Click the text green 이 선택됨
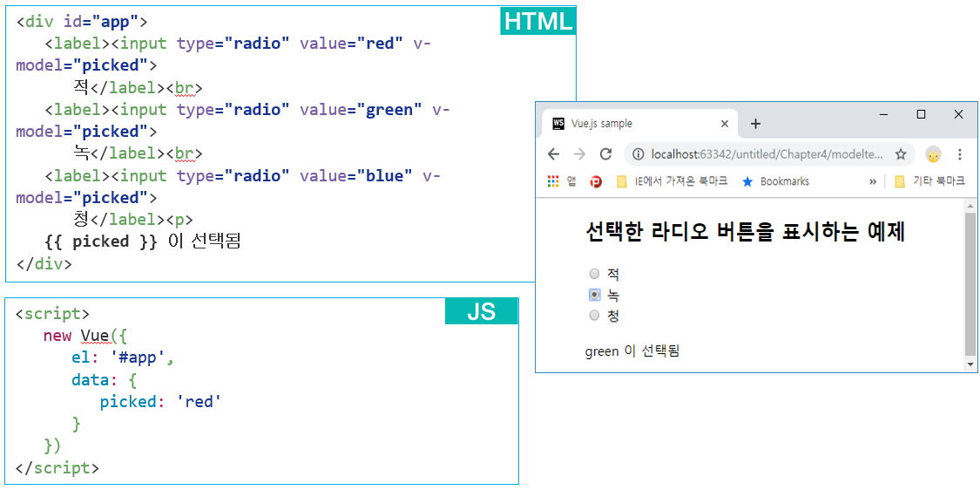This screenshot has width=980, height=490. coord(632,351)
